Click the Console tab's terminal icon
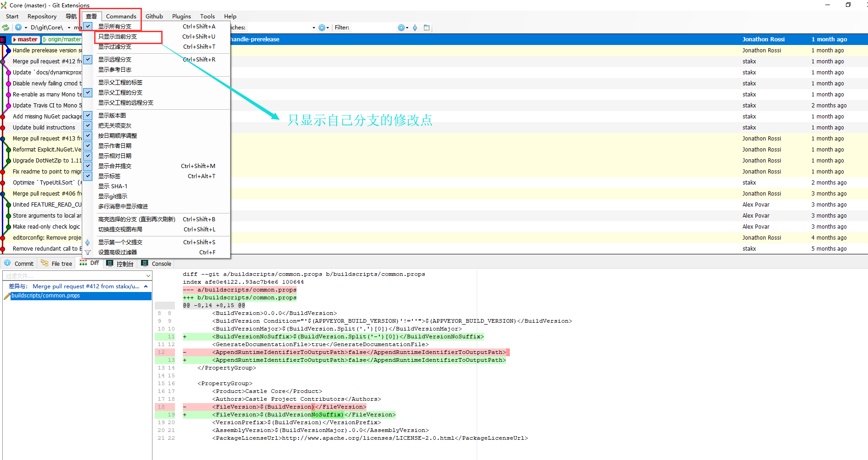 pos(145,263)
